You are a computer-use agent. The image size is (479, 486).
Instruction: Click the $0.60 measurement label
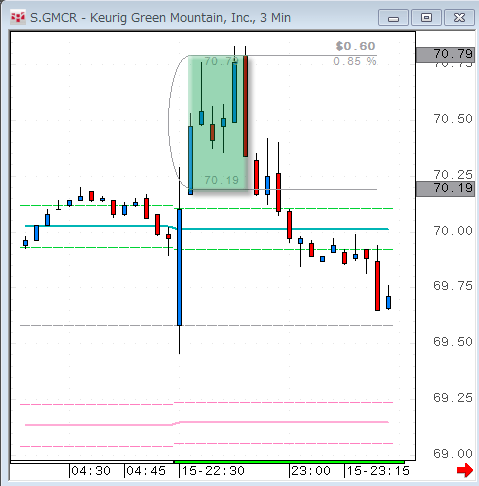[355, 46]
